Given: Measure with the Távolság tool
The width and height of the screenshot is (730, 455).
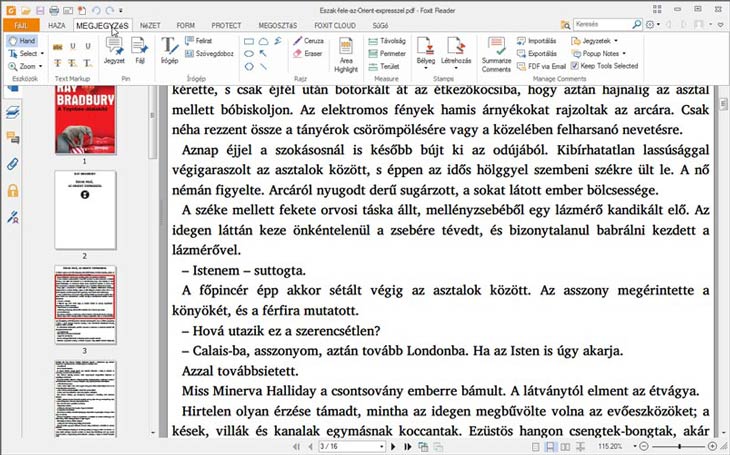Looking at the screenshot, I should [x=386, y=41].
